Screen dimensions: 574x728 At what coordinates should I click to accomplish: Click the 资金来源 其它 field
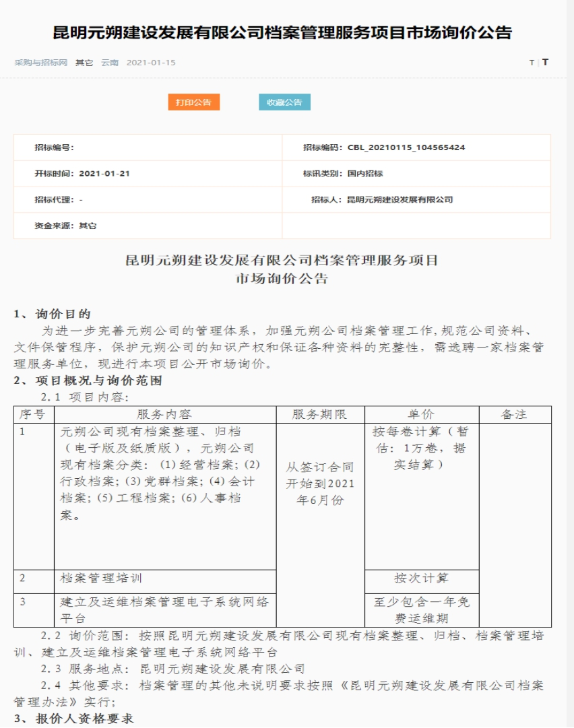[x=65, y=226]
